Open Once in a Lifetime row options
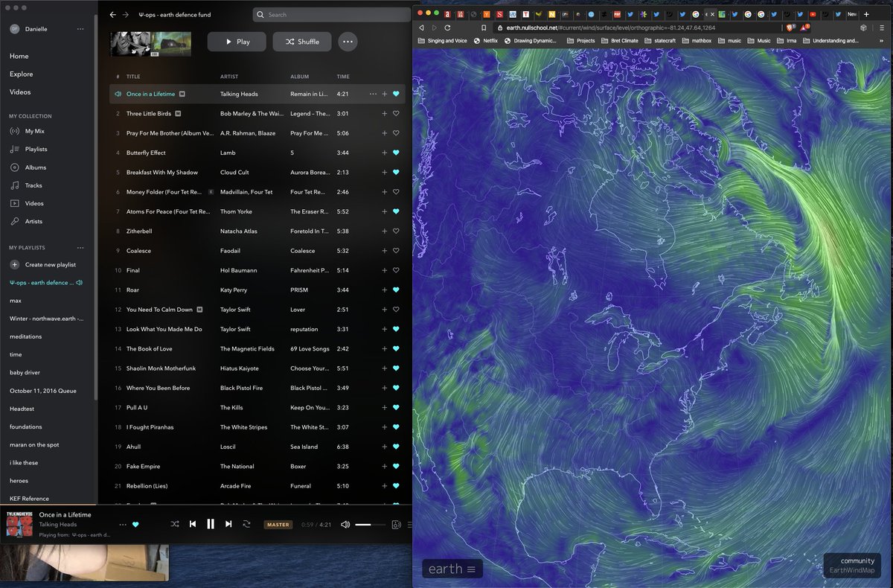This screenshot has height=588, width=893. [373, 94]
